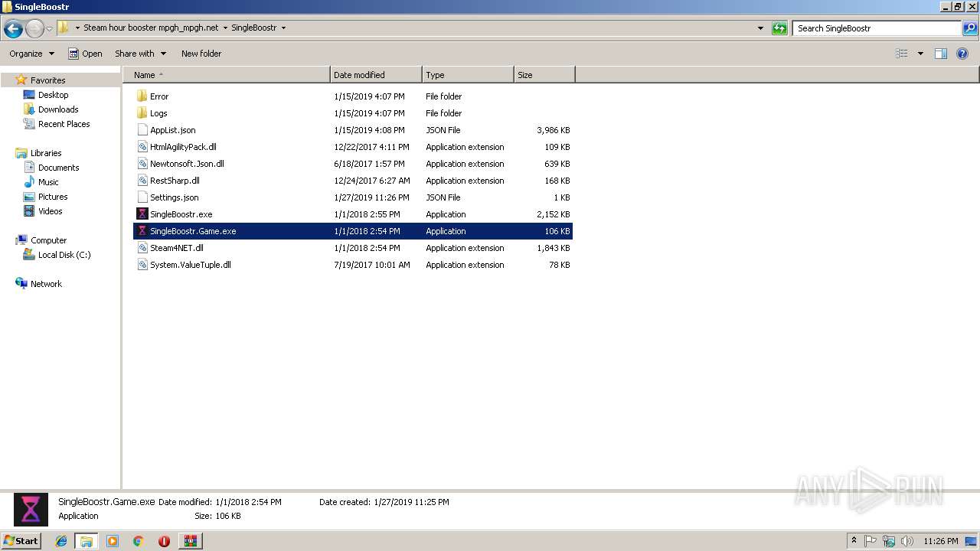Screen dimensions: 980x551
Task: Open the address bar history dropdown
Action: (760, 28)
